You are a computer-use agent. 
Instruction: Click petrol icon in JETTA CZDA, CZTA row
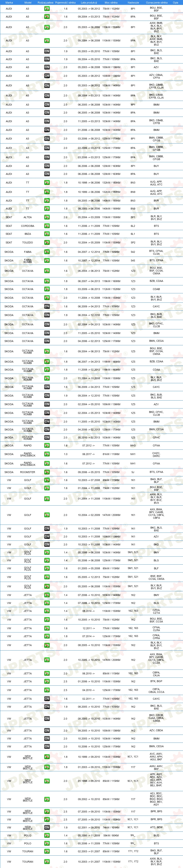tap(47, 611)
